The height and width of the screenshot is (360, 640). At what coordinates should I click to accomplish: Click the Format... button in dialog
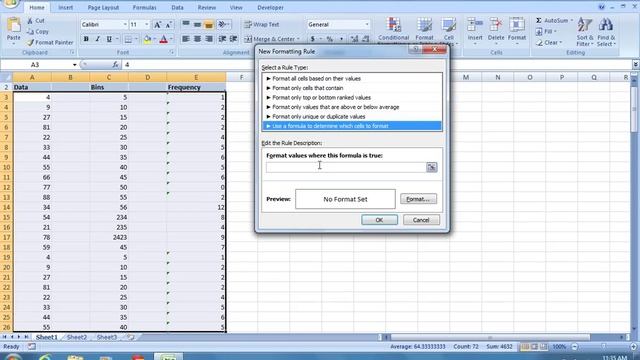tap(418, 199)
